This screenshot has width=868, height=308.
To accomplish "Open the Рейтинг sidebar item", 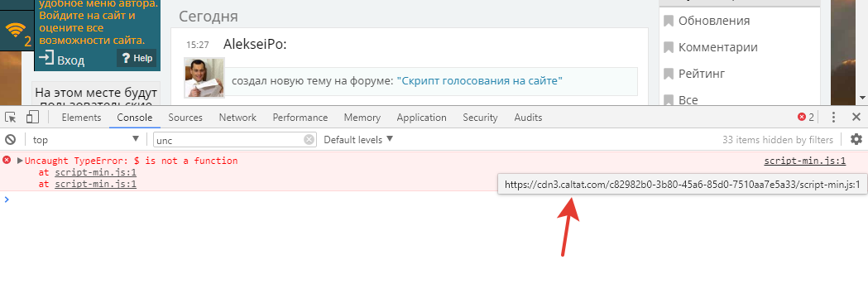I will [702, 74].
